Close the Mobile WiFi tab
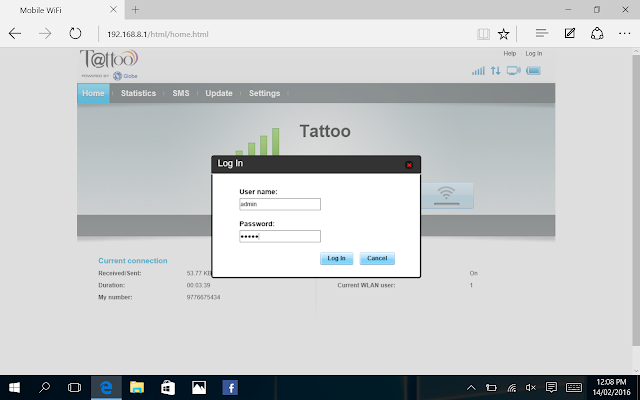Viewport: 640px width, 400px height. pyautogui.click(x=113, y=9)
